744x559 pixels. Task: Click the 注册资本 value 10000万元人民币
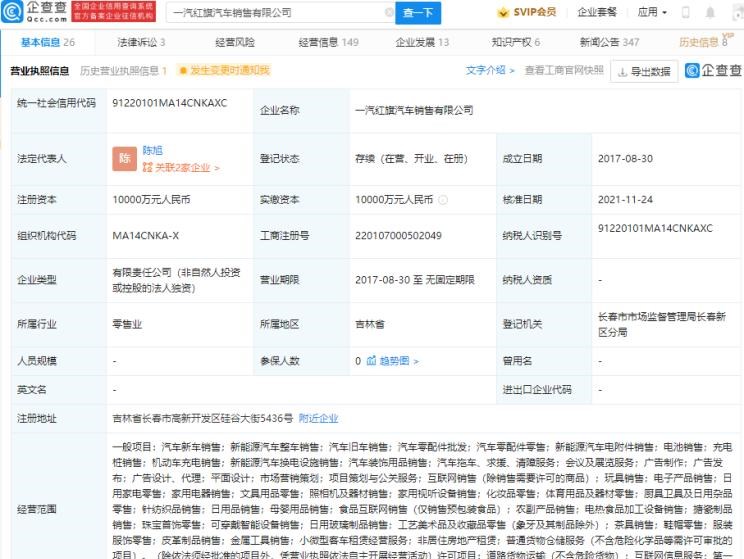click(151, 200)
